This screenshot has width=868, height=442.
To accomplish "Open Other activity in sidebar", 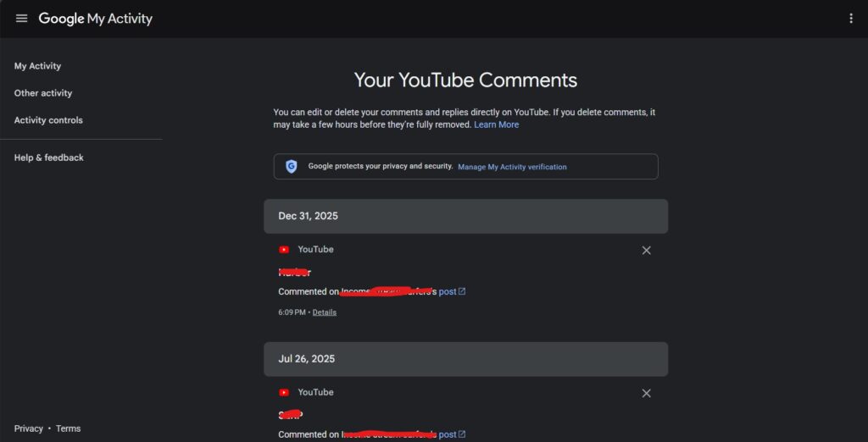I will click(43, 93).
